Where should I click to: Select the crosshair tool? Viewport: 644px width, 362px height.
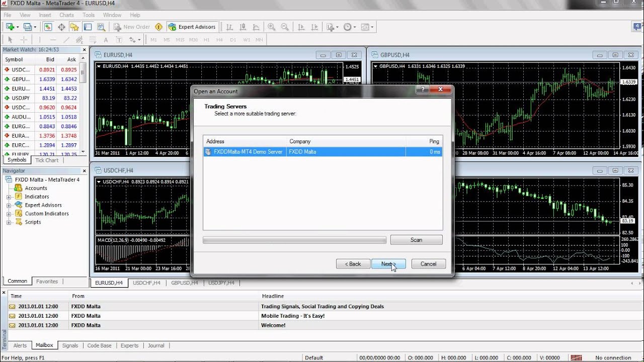point(24,40)
